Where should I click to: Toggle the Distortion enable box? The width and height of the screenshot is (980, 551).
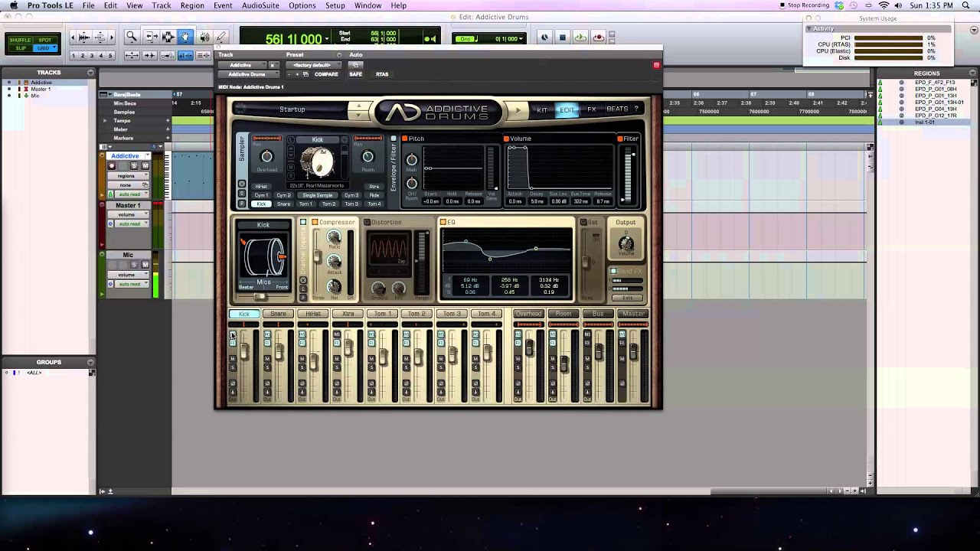pyautogui.click(x=367, y=223)
